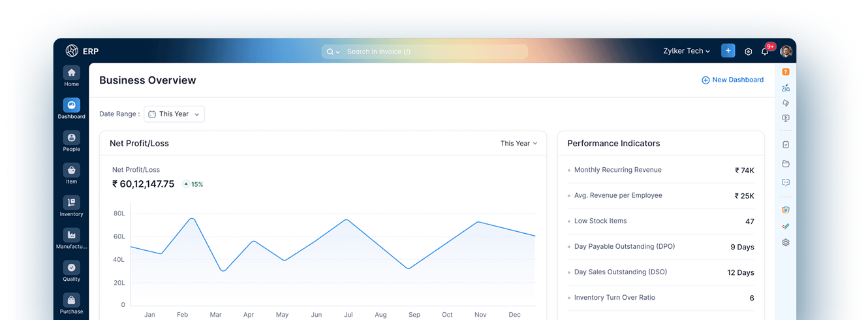
Task: Open the Item module
Action: [71, 174]
